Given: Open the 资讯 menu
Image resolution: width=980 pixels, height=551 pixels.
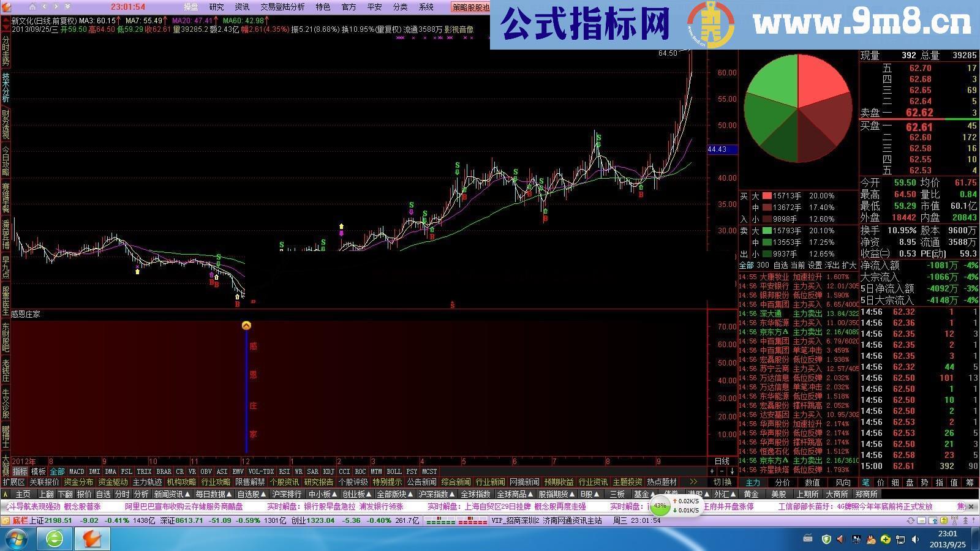Looking at the screenshot, I should point(243,7).
